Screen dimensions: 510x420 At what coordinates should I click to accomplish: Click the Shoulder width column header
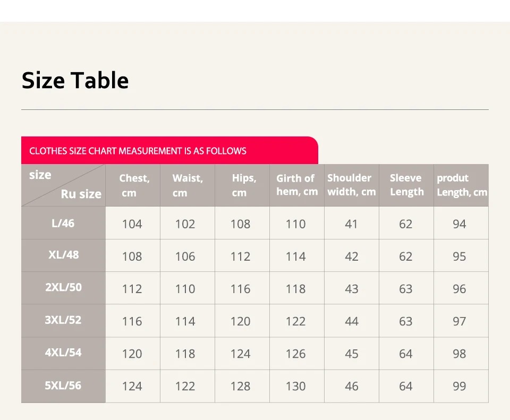351,185
